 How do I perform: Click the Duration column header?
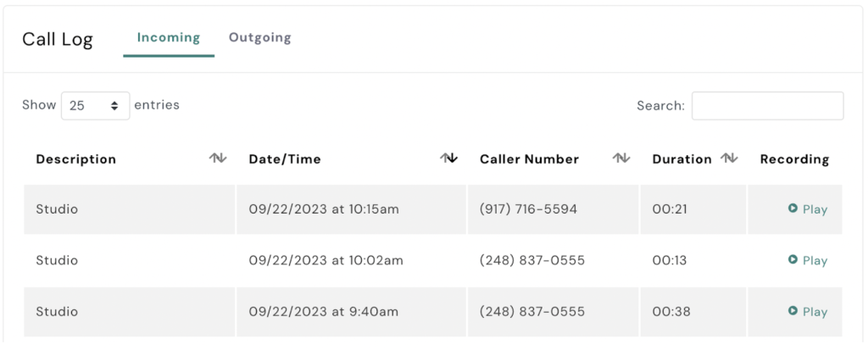click(682, 159)
